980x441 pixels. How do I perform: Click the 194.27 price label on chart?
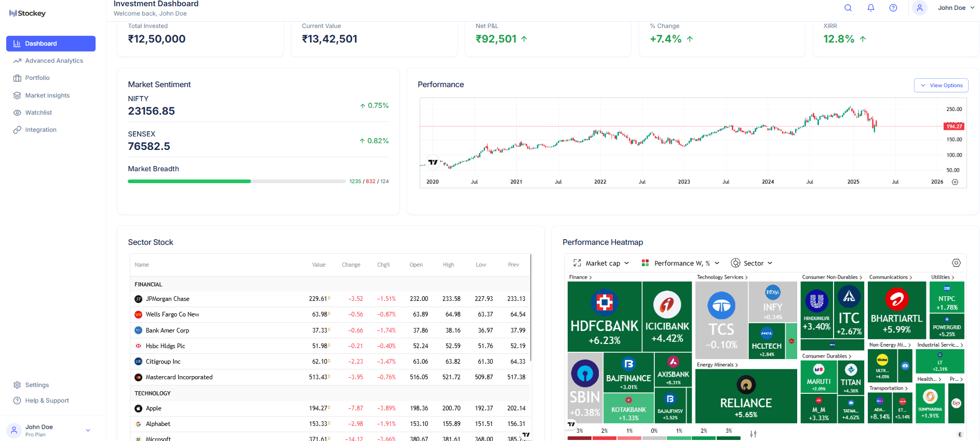(x=954, y=126)
